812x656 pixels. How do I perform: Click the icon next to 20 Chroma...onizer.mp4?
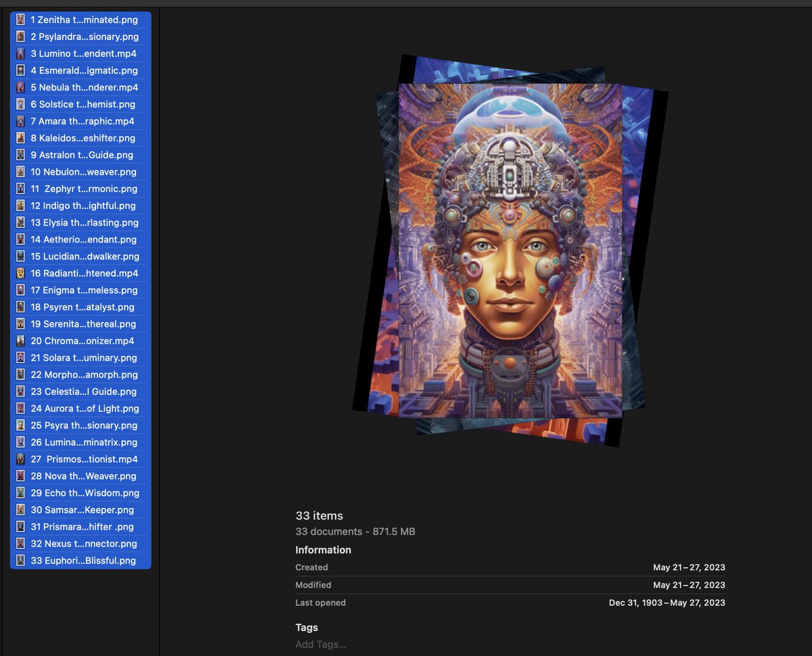[20, 341]
